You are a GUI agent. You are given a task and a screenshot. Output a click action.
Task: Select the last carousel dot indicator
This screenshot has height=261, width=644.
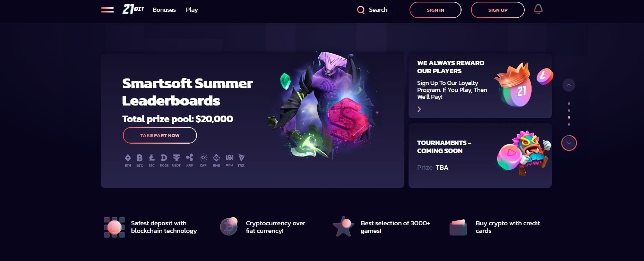click(x=569, y=124)
